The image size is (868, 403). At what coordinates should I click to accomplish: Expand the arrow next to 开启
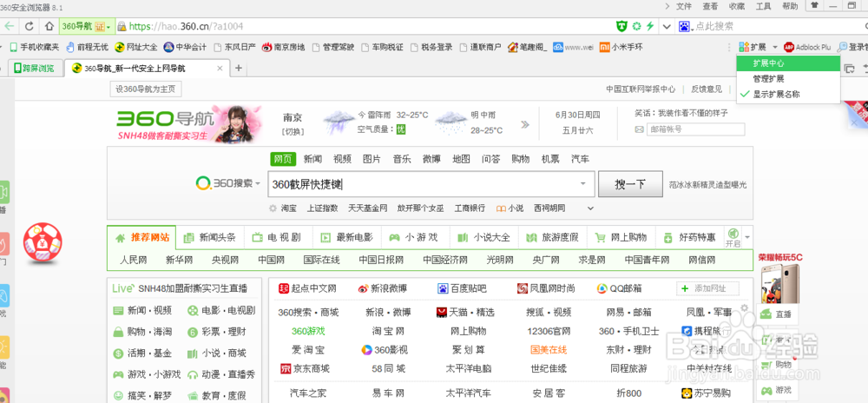748,237
